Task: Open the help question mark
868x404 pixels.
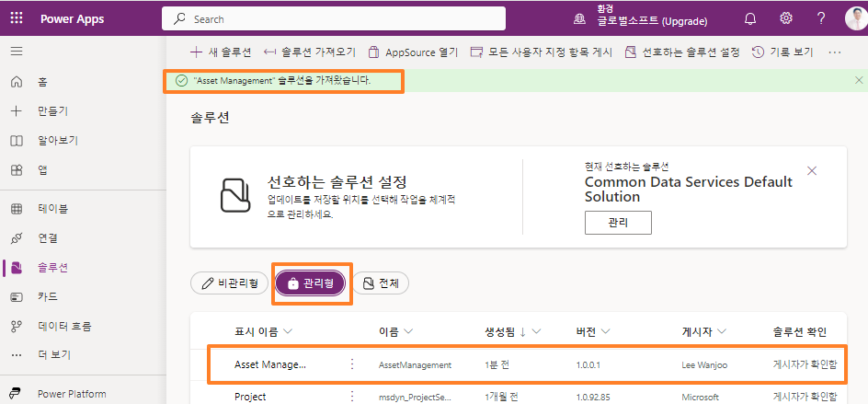Action: tap(821, 18)
